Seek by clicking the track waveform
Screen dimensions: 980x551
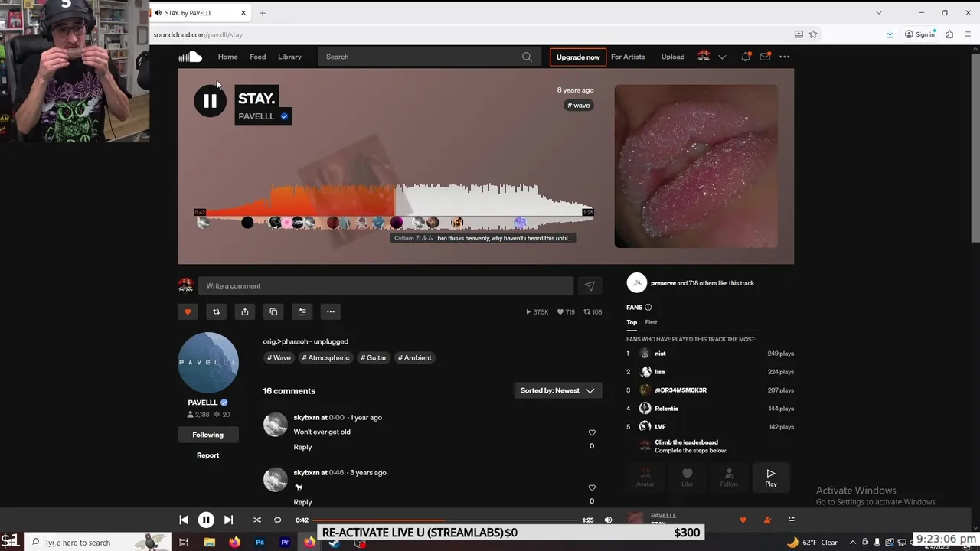394,207
